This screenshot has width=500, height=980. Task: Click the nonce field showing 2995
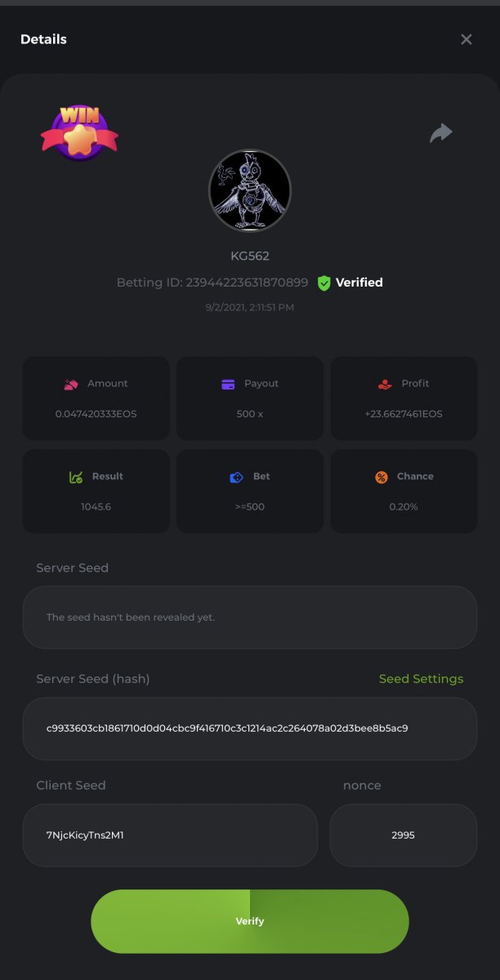point(404,835)
